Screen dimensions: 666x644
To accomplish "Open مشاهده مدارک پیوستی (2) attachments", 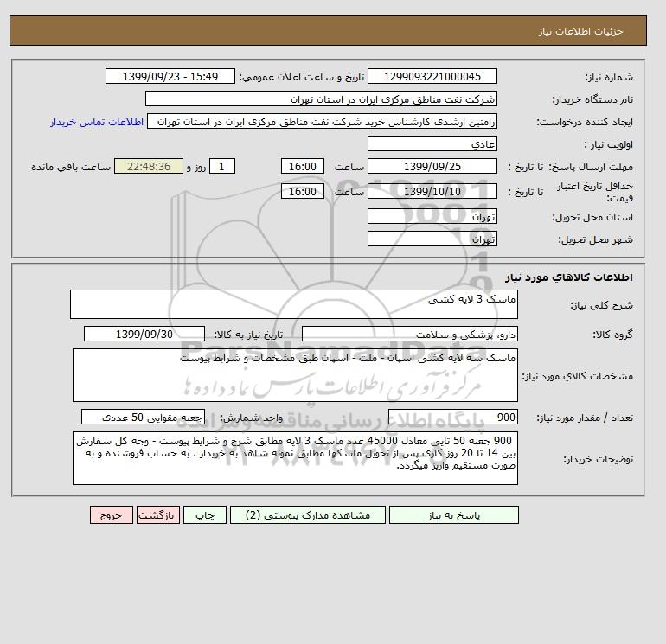I will click(308, 515).
